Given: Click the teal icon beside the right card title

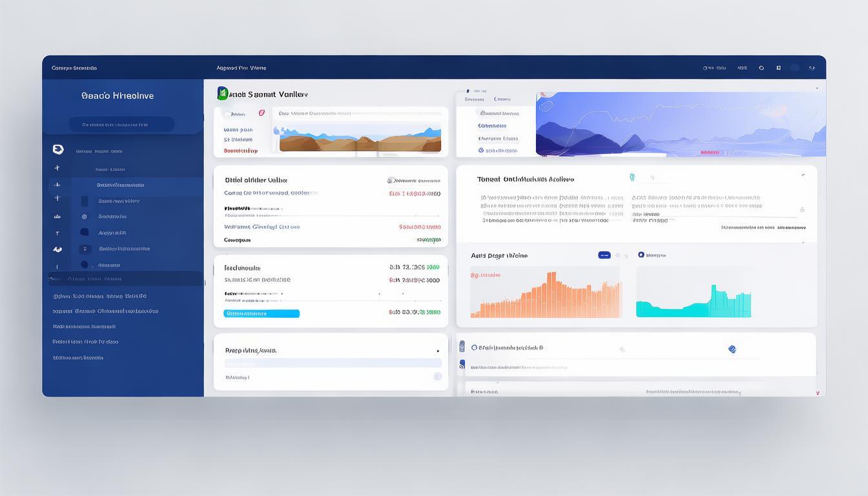Looking at the screenshot, I should [x=632, y=177].
